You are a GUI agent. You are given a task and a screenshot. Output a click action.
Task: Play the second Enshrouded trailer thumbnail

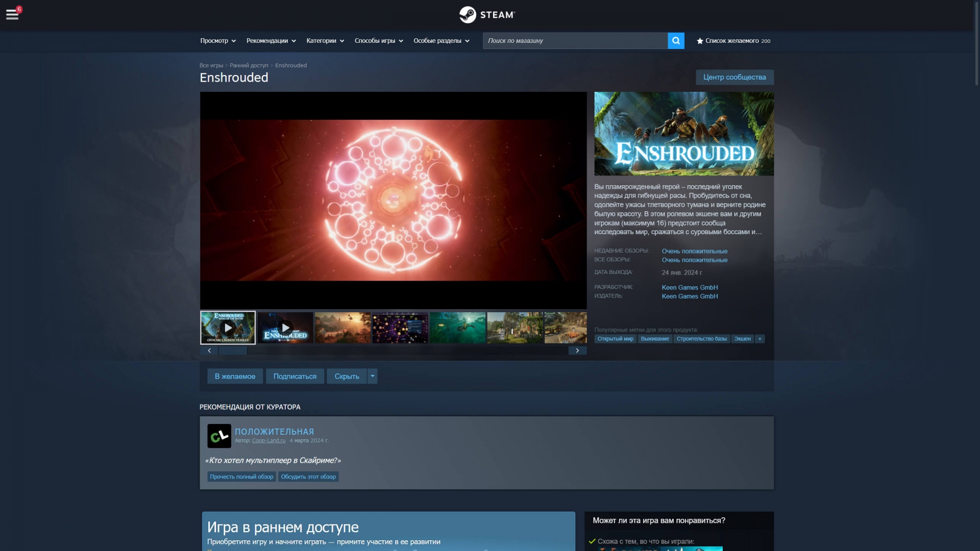(x=285, y=328)
